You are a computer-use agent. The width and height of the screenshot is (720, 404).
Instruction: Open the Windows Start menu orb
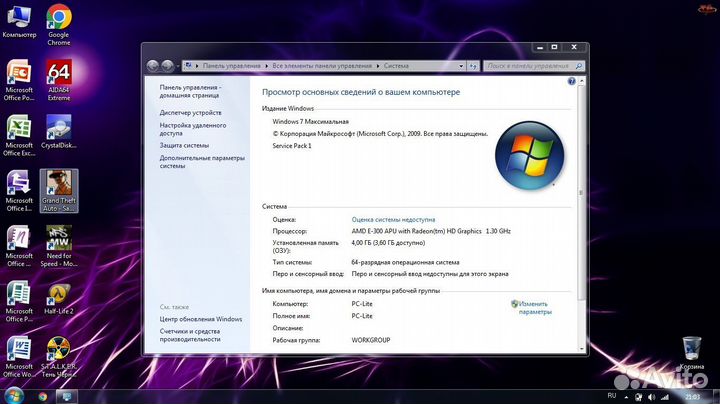14,396
